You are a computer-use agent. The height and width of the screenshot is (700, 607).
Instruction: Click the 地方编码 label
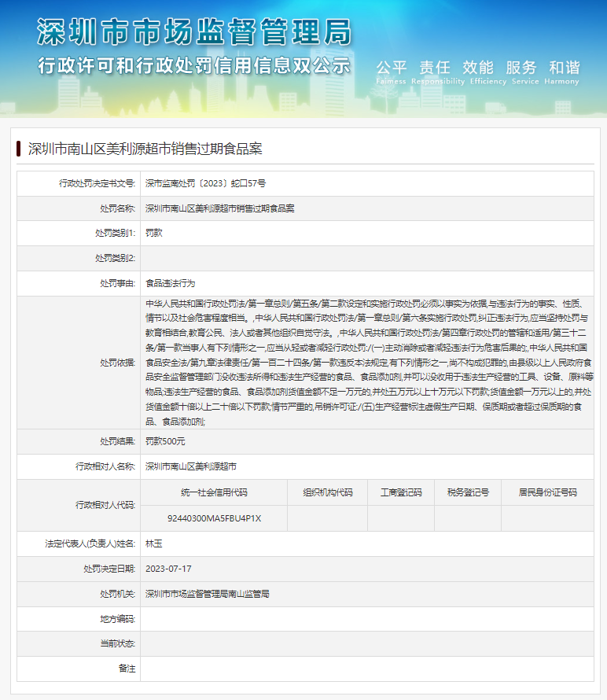tap(117, 619)
